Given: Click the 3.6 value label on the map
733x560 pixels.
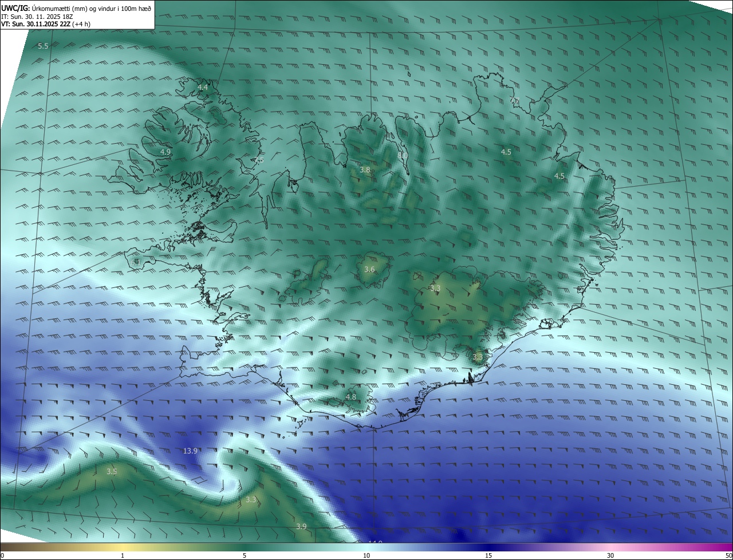Looking at the screenshot, I should coord(369,269).
